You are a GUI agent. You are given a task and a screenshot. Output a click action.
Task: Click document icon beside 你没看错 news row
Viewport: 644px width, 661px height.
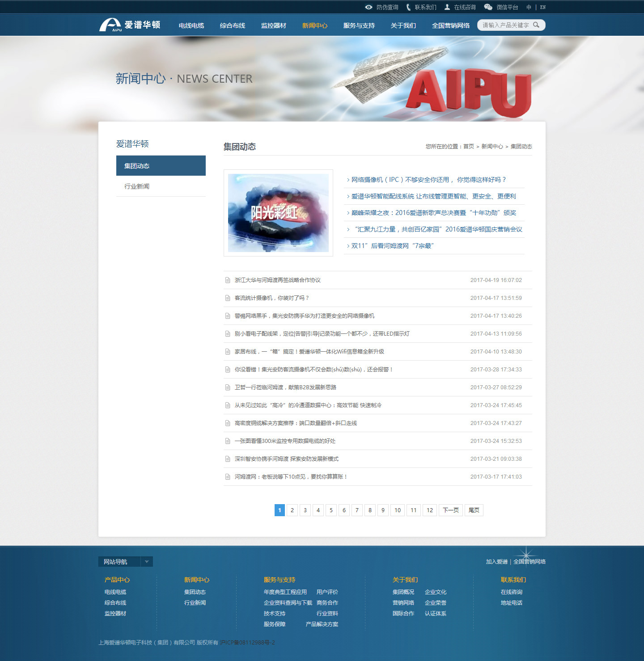[228, 370]
